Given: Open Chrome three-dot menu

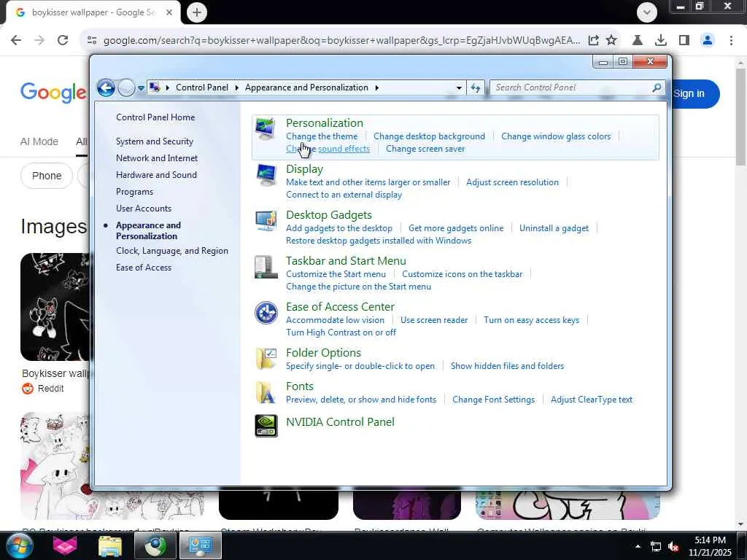Looking at the screenshot, I should (x=731, y=40).
